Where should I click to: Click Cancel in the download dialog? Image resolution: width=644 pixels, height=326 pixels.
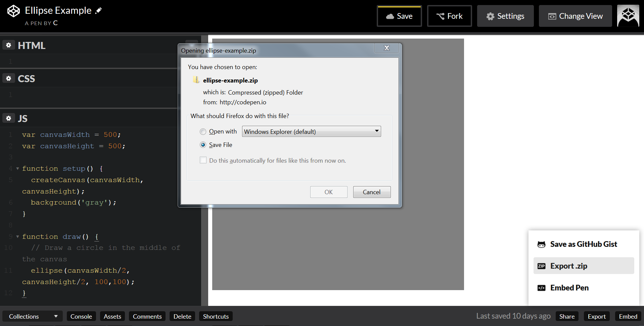[372, 192]
